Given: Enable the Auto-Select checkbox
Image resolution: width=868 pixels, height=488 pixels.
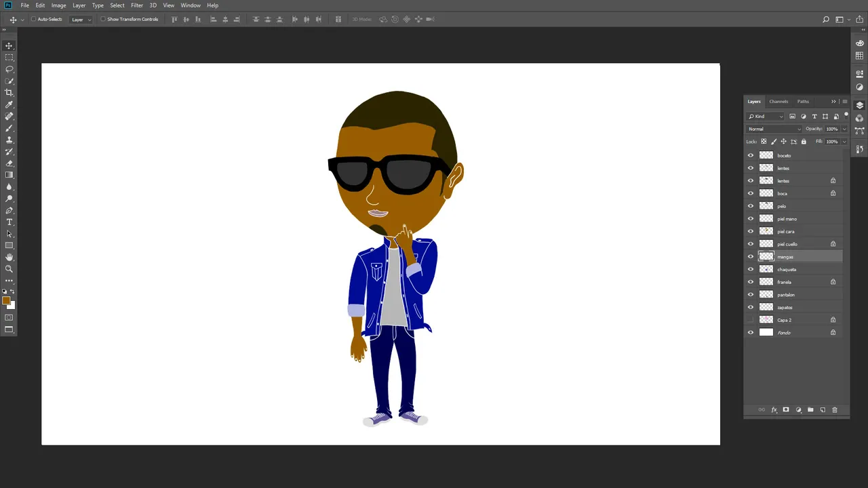Looking at the screenshot, I should click(33, 19).
